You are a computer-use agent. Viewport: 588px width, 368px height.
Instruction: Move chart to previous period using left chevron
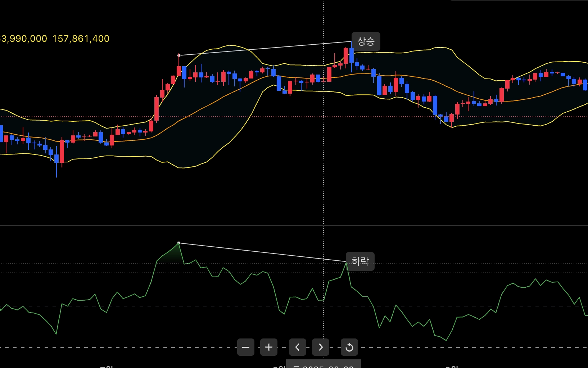click(298, 347)
